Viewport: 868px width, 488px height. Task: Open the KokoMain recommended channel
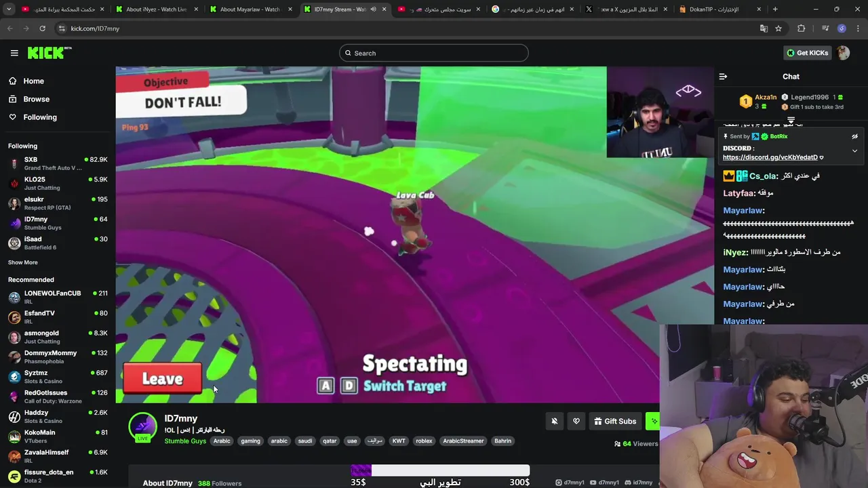(x=58, y=436)
